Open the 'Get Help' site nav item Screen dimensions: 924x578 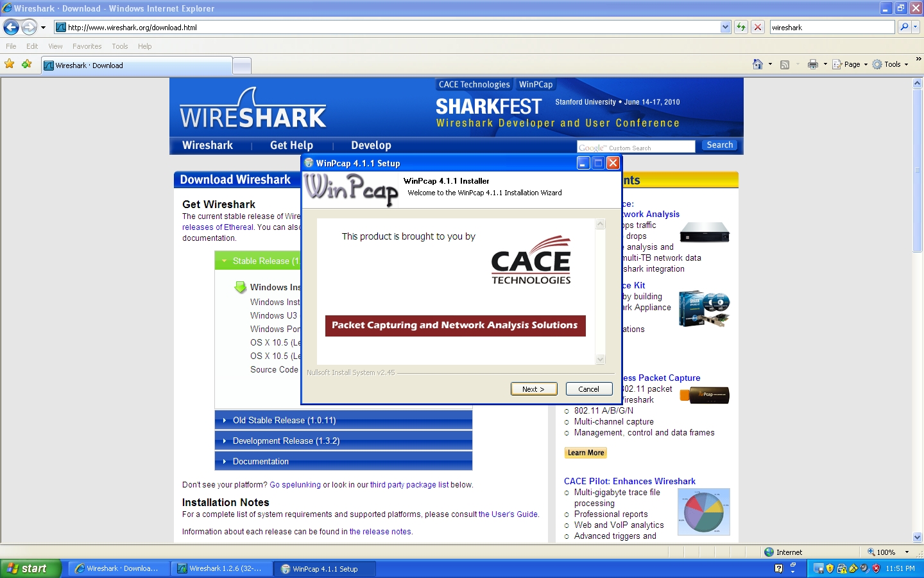click(x=291, y=145)
